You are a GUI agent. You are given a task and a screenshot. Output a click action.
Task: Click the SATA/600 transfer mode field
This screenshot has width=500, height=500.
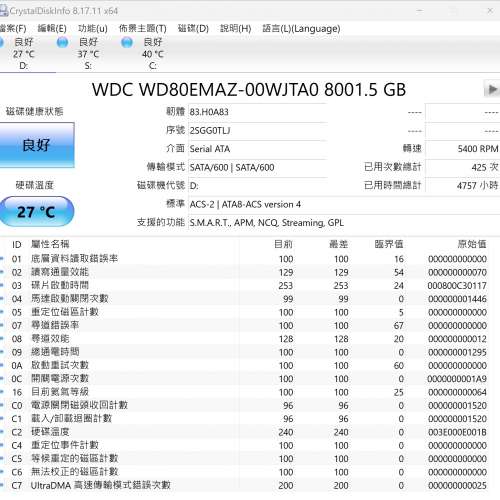click(257, 167)
